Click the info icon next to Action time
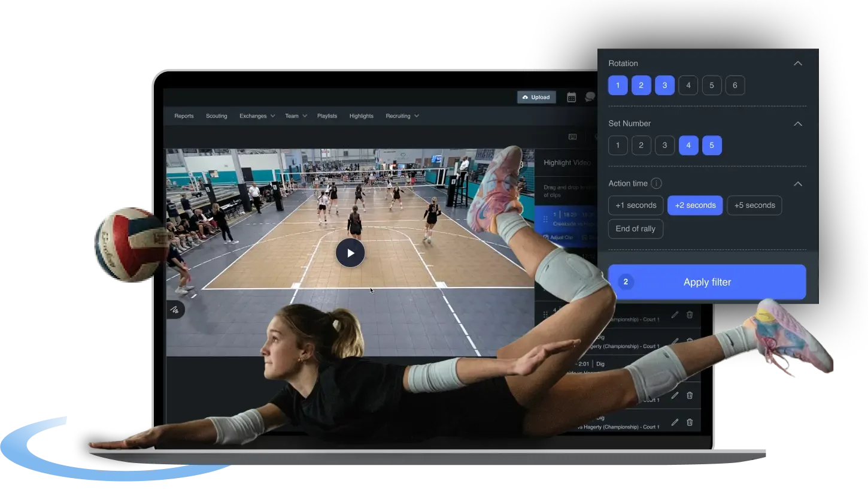This screenshot has width=868, height=490. coord(657,183)
